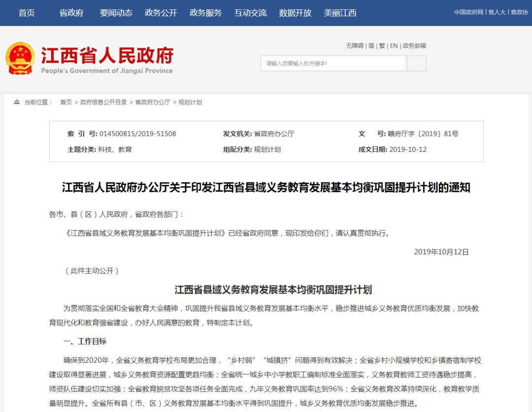Click the 成文日期 value 2019-10-12
This screenshot has width=532, height=412.
pos(408,149)
